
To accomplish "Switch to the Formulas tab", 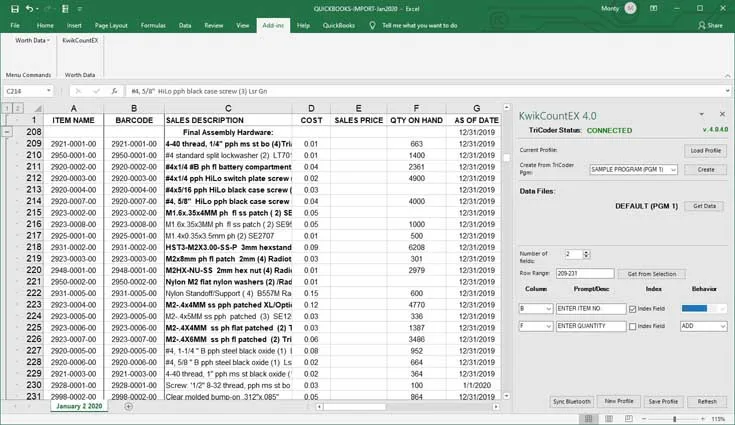I will (x=153, y=25).
